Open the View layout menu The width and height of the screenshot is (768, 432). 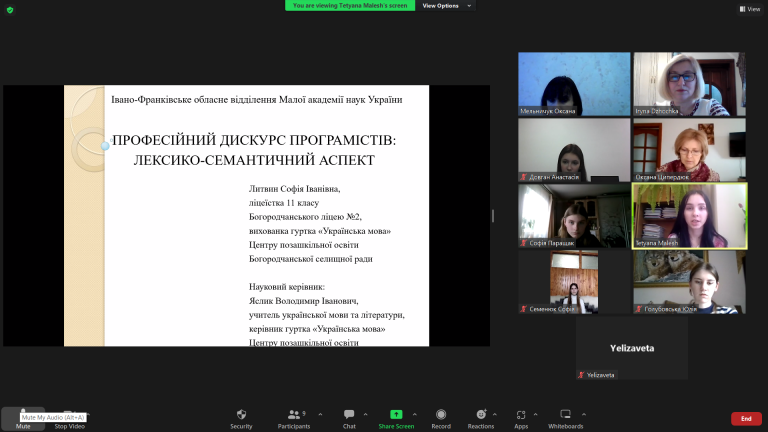coord(750,9)
